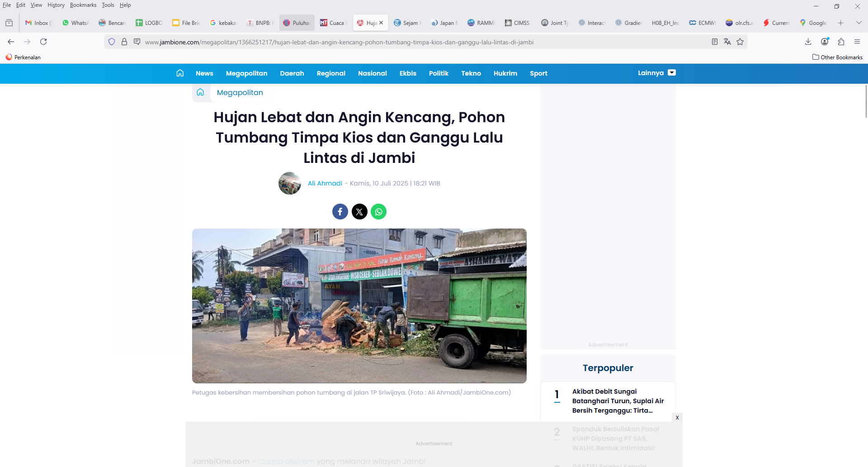Toggle reader view icon in address bar
This screenshot has width=868, height=467.
click(715, 42)
